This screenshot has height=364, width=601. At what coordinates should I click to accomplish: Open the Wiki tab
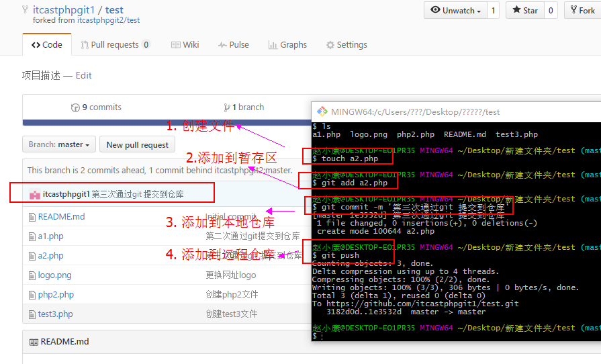[x=185, y=45]
